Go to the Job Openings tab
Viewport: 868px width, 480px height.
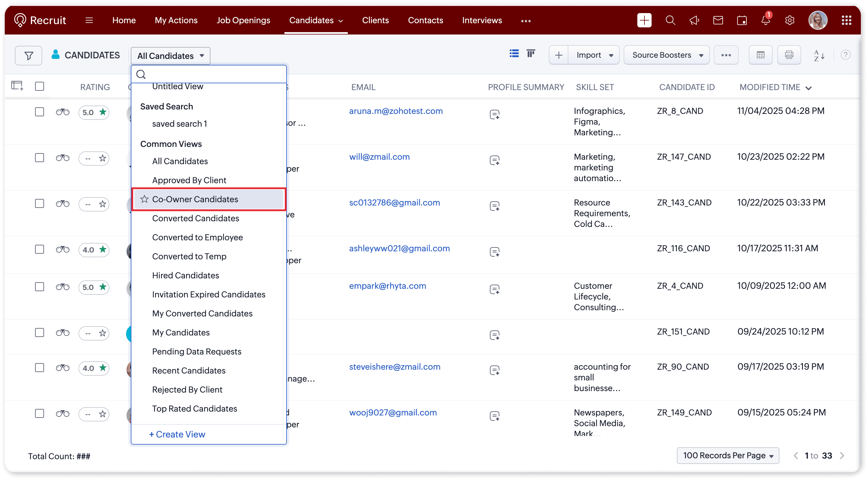click(243, 21)
